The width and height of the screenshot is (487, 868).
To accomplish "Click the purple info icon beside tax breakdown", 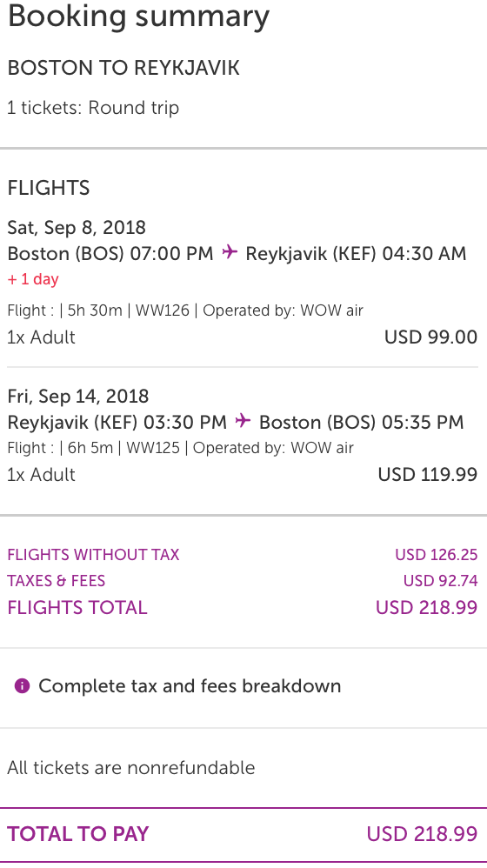I will (x=22, y=686).
